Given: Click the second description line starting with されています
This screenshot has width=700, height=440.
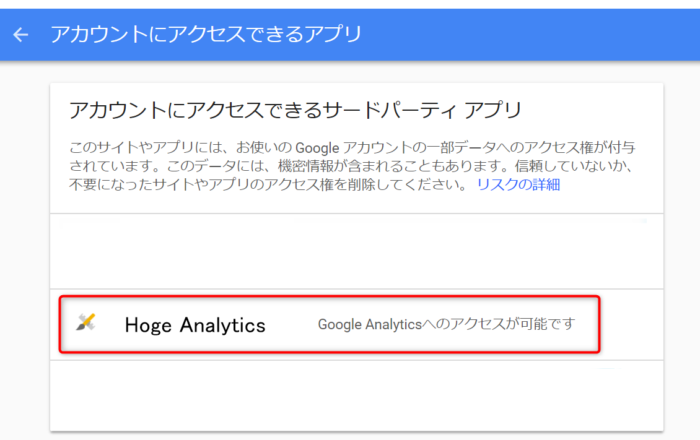Looking at the screenshot, I should (x=350, y=165).
